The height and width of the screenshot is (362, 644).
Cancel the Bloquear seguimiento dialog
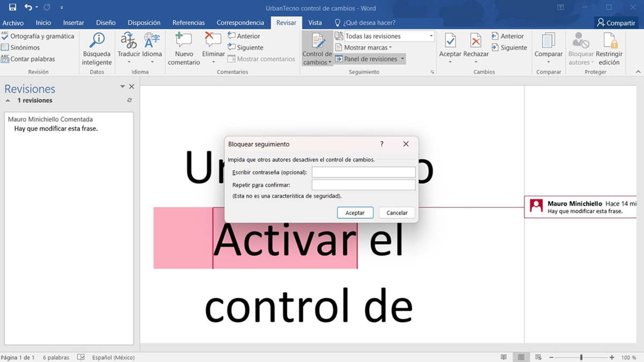(x=397, y=212)
